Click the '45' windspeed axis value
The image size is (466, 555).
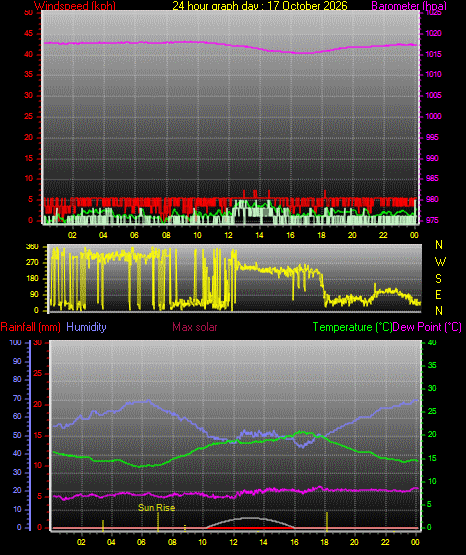29,34
